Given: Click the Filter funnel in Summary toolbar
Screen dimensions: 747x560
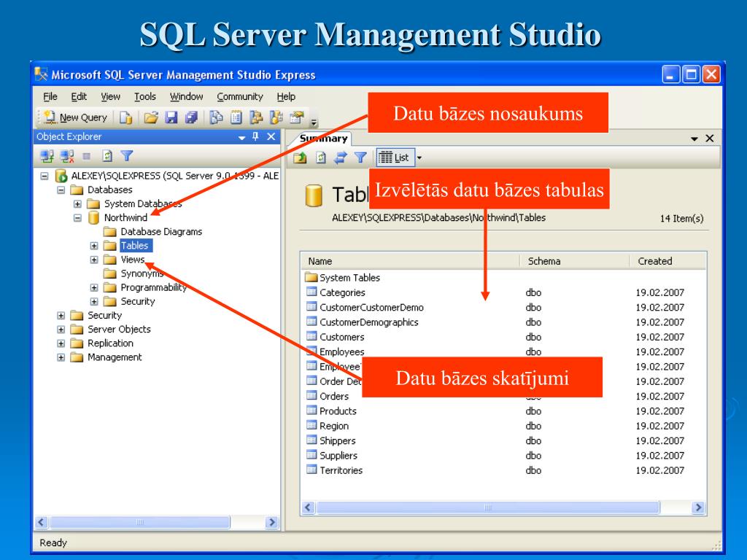Looking at the screenshot, I should click(x=360, y=157).
